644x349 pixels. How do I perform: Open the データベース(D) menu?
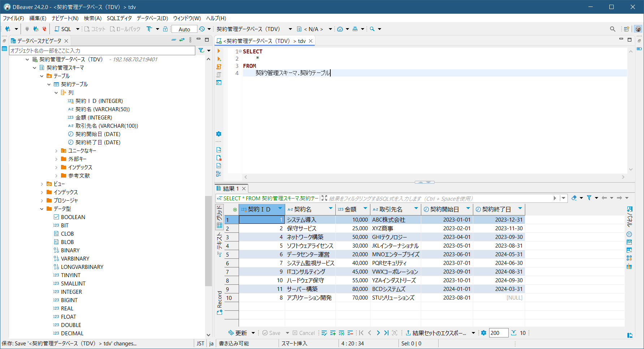pos(152,18)
